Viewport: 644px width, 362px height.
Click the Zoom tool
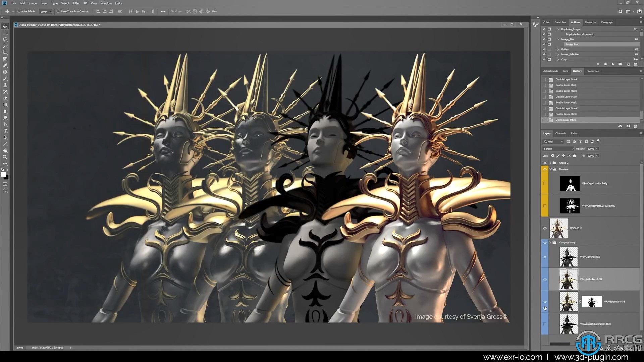pyautogui.click(x=5, y=157)
